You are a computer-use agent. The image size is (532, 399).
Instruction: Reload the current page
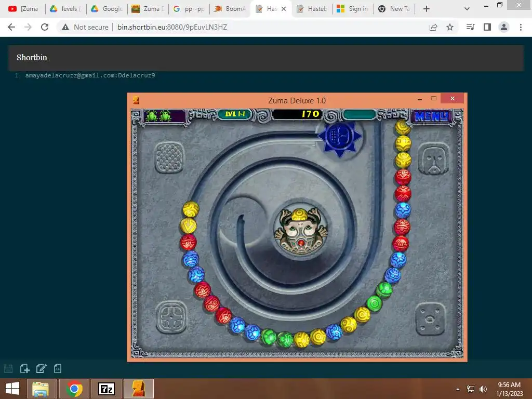(x=45, y=27)
